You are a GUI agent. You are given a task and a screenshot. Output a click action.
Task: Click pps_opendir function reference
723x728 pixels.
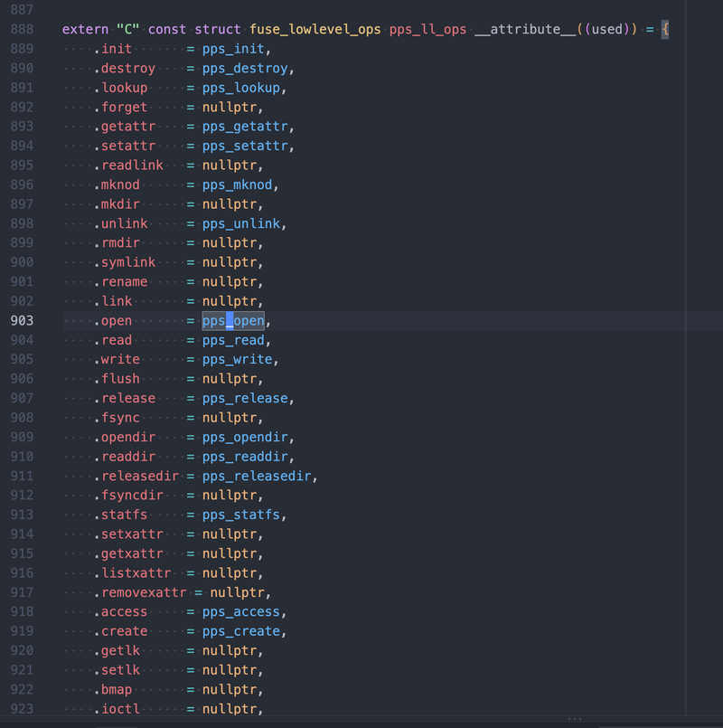pos(245,438)
